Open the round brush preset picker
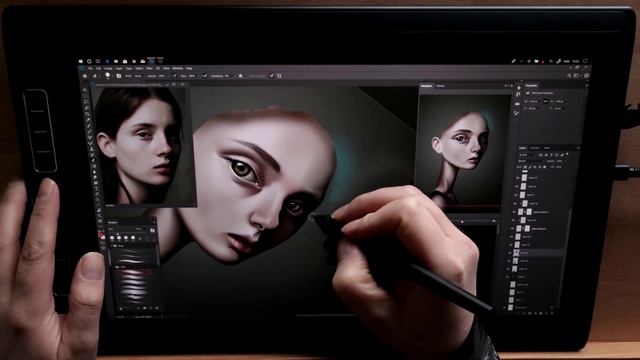Image resolution: width=640 pixels, height=360 pixels. (108, 76)
